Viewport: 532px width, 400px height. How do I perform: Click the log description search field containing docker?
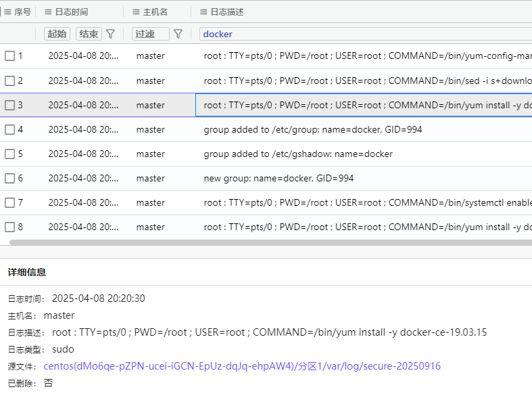pyautogui.click(x=365, y=34)
